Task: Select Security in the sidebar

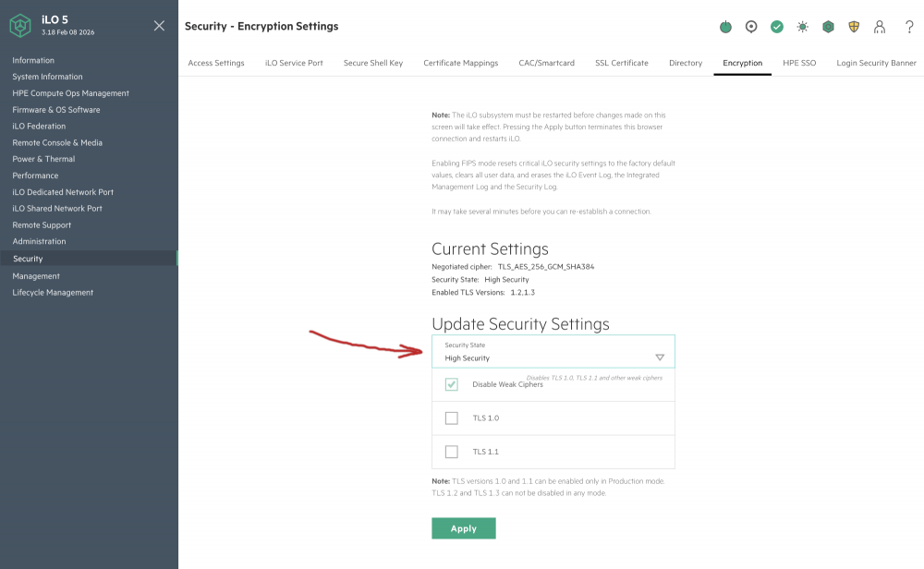Action: point(89,258)
